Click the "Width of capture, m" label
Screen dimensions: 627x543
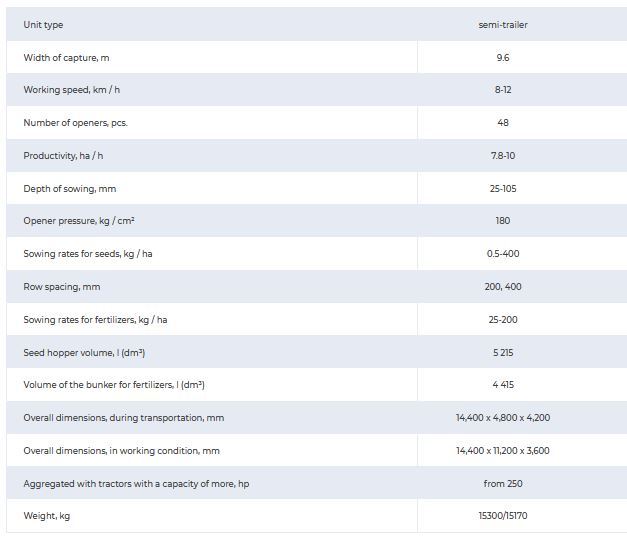[x=66, y=58]
